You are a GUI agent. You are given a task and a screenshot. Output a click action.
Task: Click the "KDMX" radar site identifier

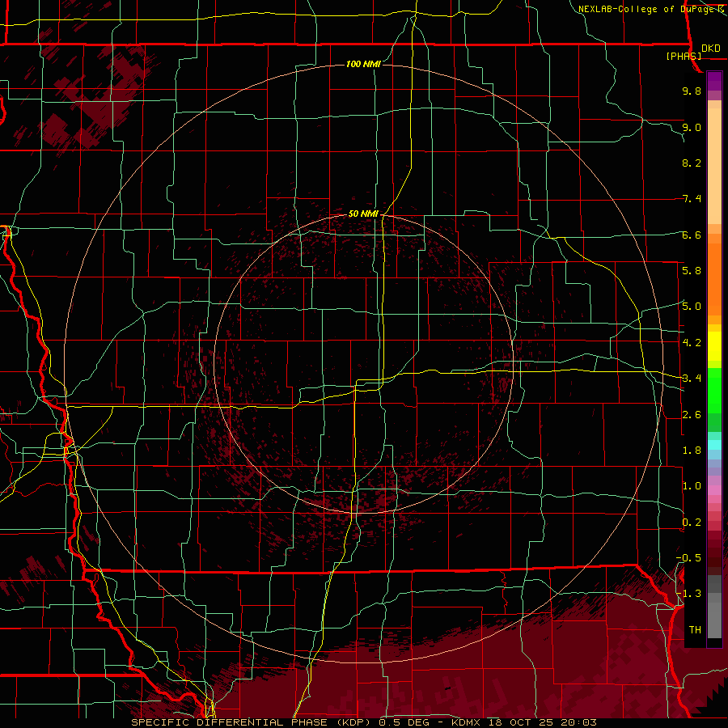[464, 722]
